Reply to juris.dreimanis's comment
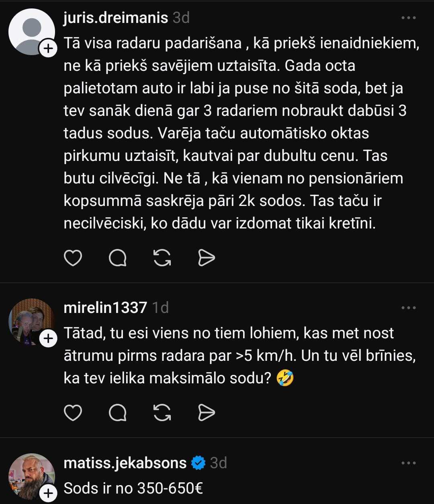 118,258
